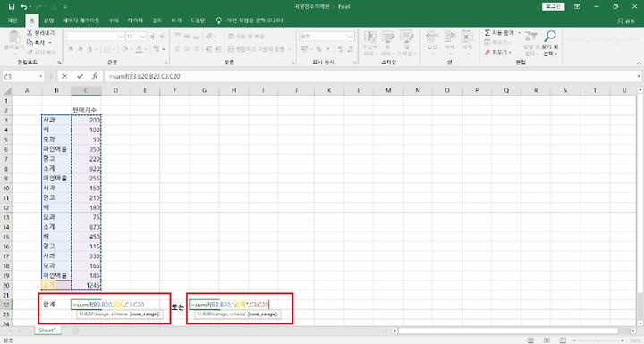Click the fill color bucket button
Image resolution: width=644 pixels, height=344 pixels.
tap(125, 49)
